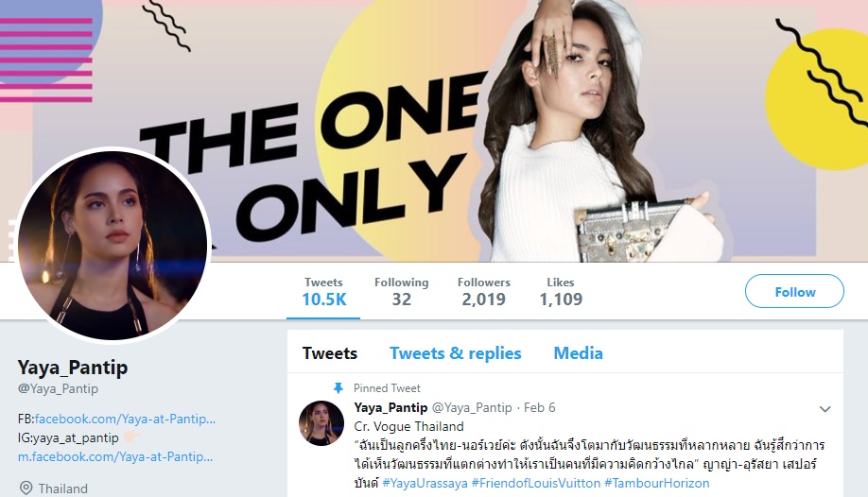The image size is (868, 497).
Task: Click the #FriendofLouisVuitton hashtag
Action: 536,483
